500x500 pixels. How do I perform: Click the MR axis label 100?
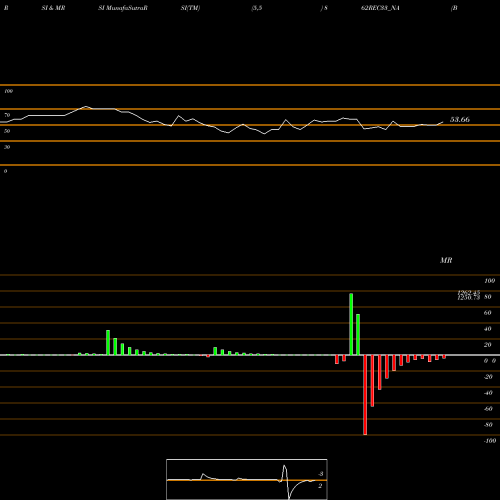click(x=489, y=281)
